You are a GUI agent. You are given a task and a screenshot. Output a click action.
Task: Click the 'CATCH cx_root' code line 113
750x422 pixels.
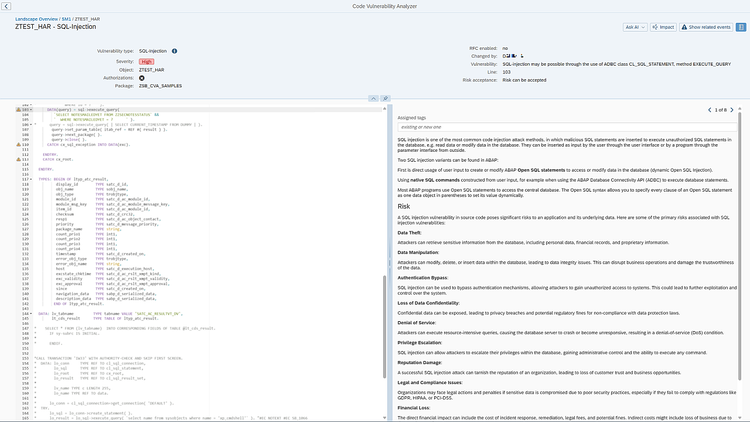(57, 159)
